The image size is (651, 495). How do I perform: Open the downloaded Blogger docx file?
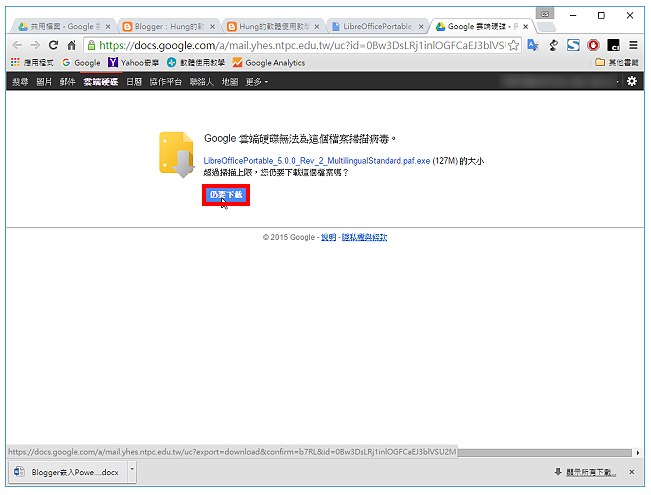[68, 472]
